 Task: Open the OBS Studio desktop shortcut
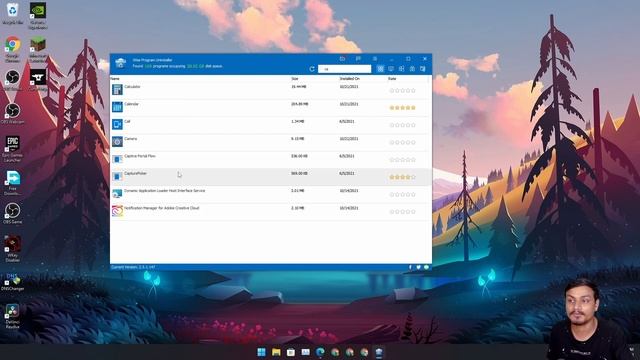pyautogui.click(x=13, y=80)
